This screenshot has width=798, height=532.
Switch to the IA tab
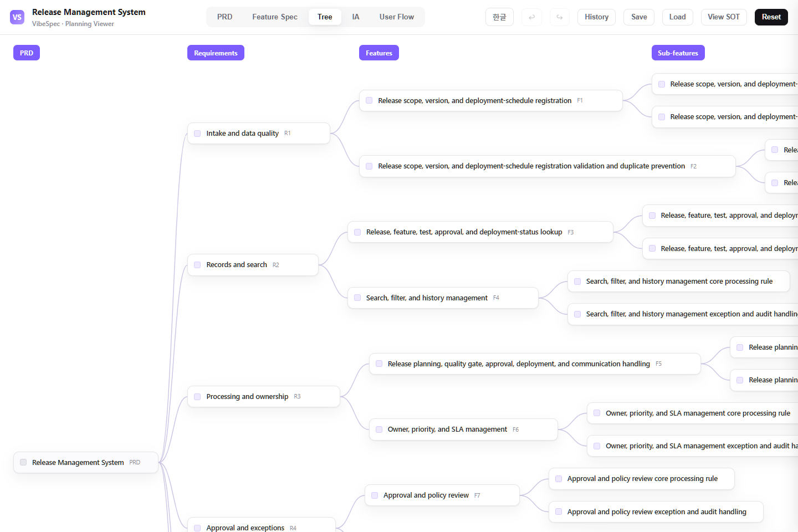click(x=356, y=17)
